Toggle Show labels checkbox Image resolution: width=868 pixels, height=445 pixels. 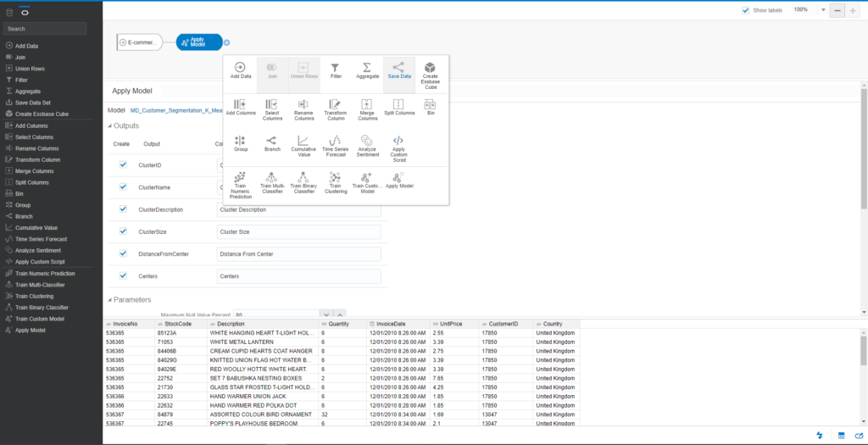click(x=745, y=10)
